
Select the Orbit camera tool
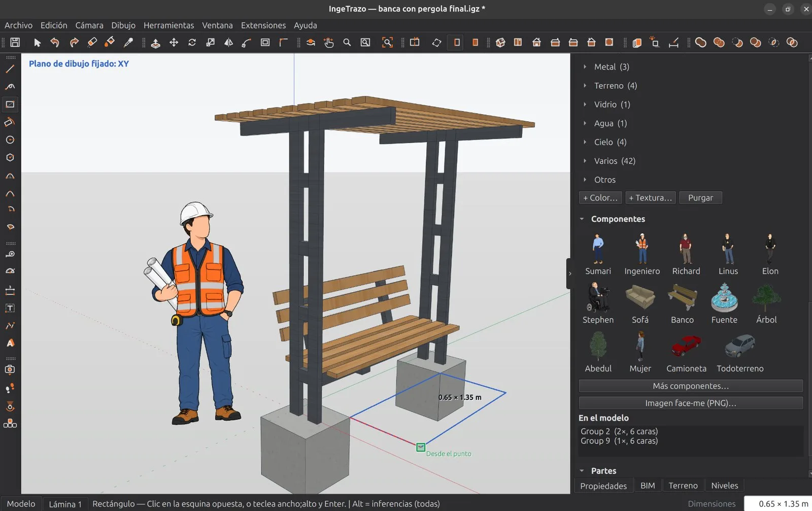[311, 43]
